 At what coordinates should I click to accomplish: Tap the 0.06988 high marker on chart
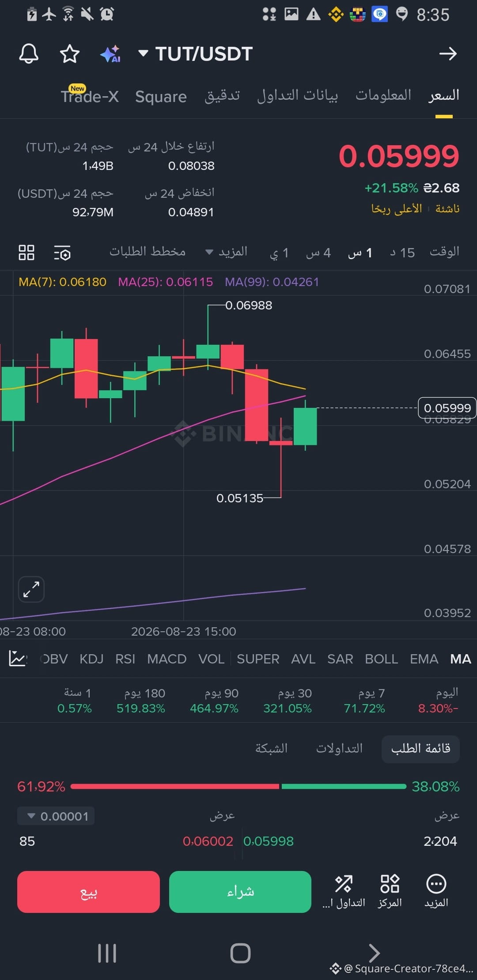pyautogui.click(x=249, y=305)
